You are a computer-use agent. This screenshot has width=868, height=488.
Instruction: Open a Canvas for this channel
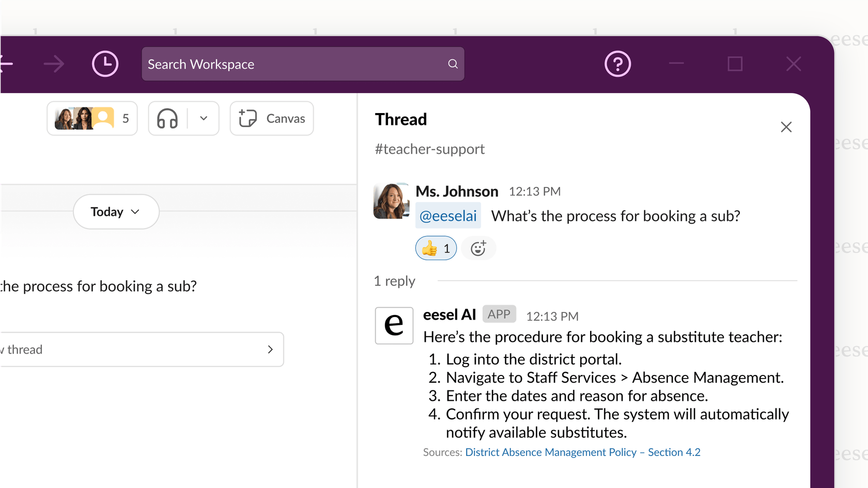(x=271, y=118)
